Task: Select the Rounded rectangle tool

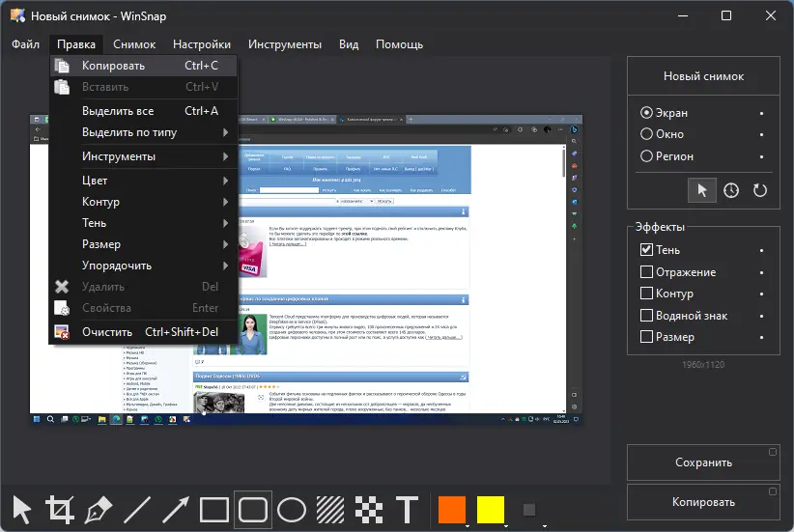Action: (x=253, y=510)
